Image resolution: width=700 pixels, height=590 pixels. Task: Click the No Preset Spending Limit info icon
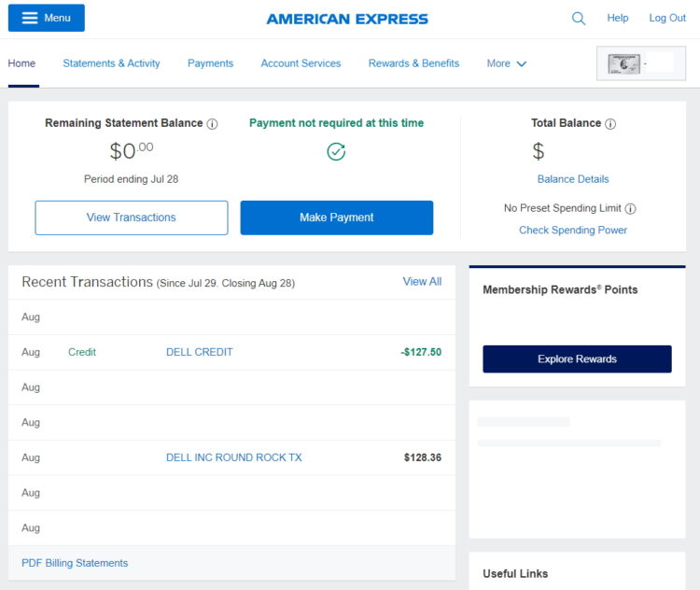(x=630, y=209)
